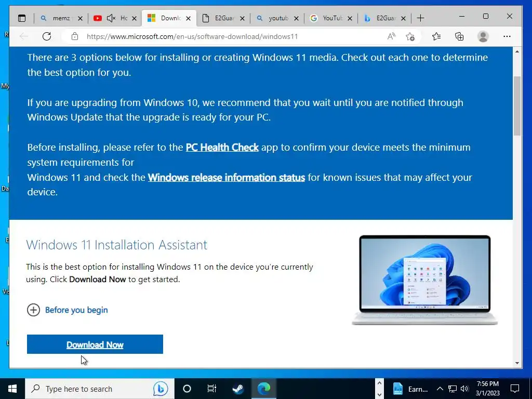Unmute the YouTube tab speaker icon
532x399 pixels.
(x=111, y=18)
